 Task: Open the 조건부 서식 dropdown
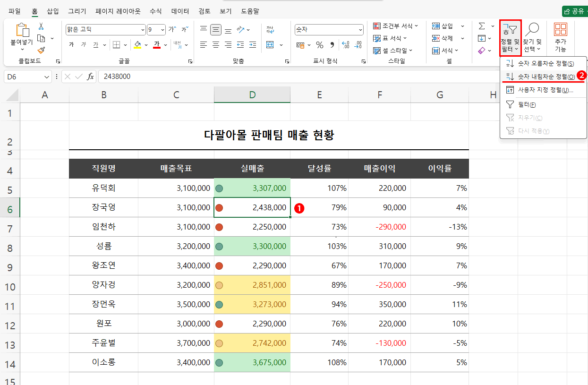coord(395,26)
